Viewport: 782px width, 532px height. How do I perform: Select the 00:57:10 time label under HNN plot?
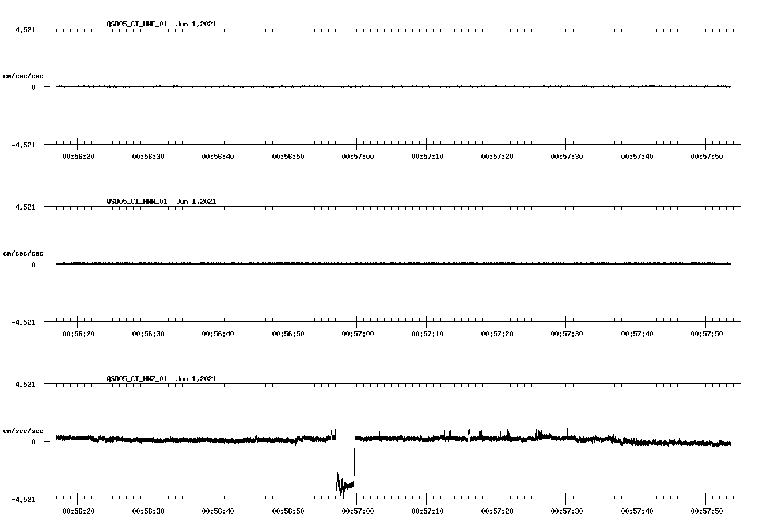coord(427,333)
